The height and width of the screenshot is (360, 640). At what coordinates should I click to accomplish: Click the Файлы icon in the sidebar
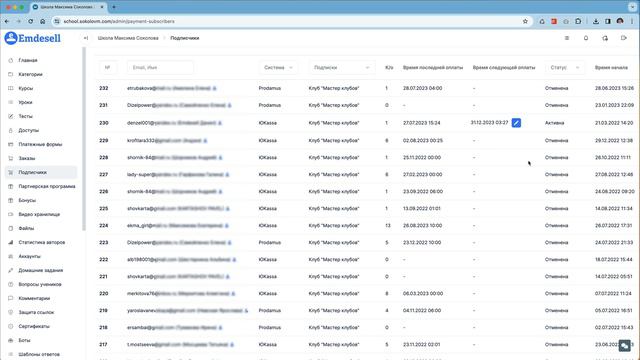click(x=11, y=228)
